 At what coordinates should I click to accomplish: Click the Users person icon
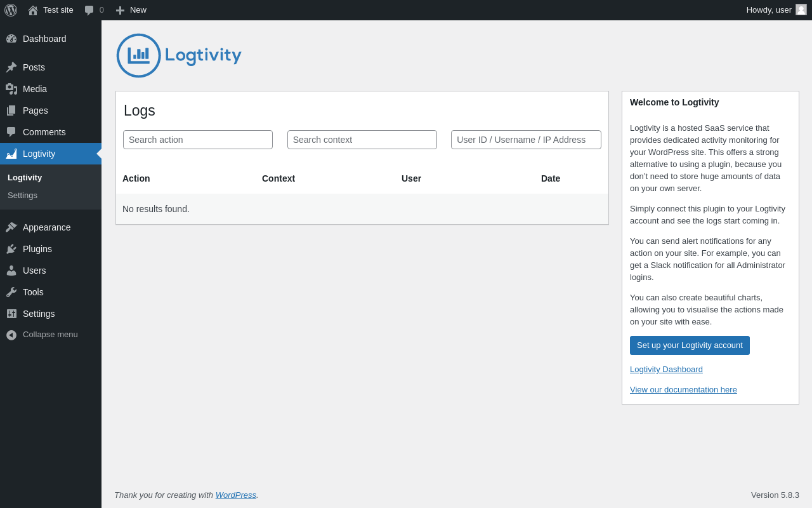[x=11, y=271]
